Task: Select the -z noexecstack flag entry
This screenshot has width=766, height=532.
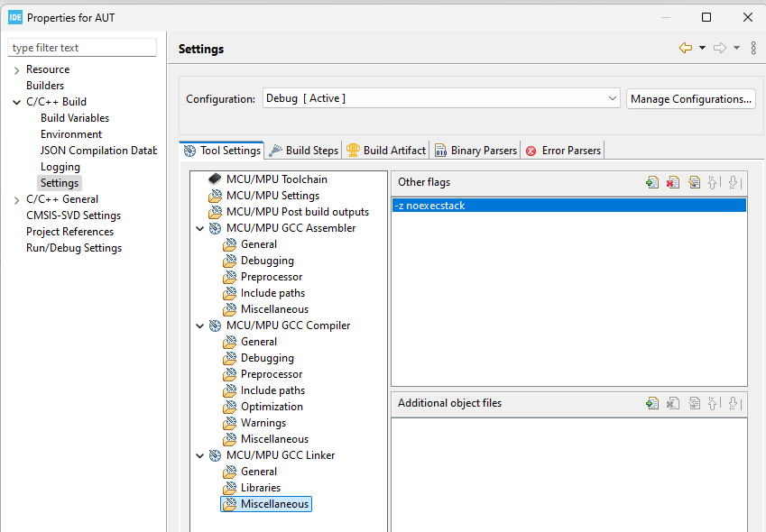Action: click(x=569, y=206)
